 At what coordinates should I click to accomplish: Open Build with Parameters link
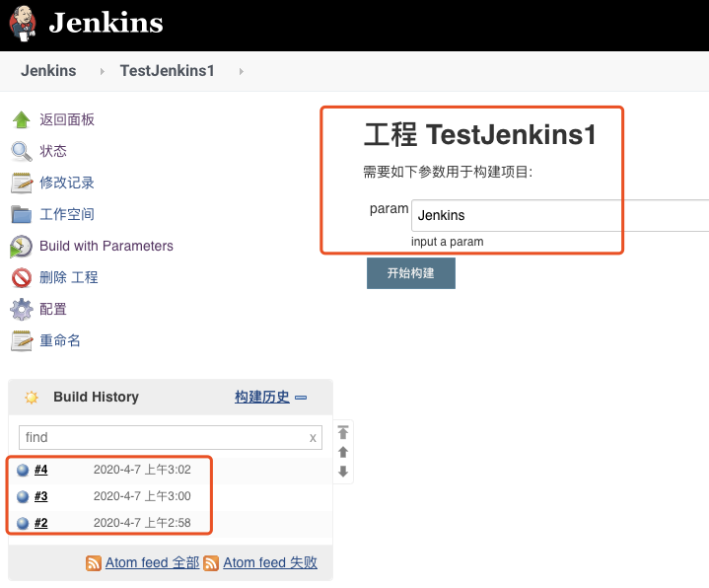pyautogui.click(x=106, y=246)
